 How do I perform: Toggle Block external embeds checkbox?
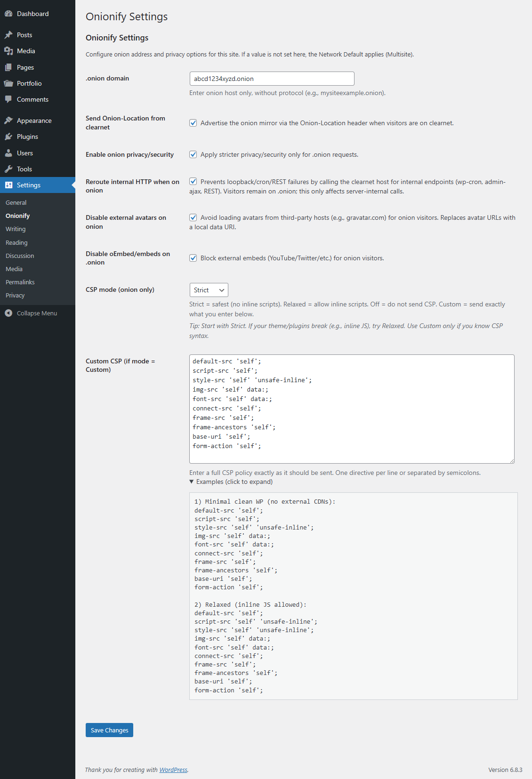(x=193, y=258)
